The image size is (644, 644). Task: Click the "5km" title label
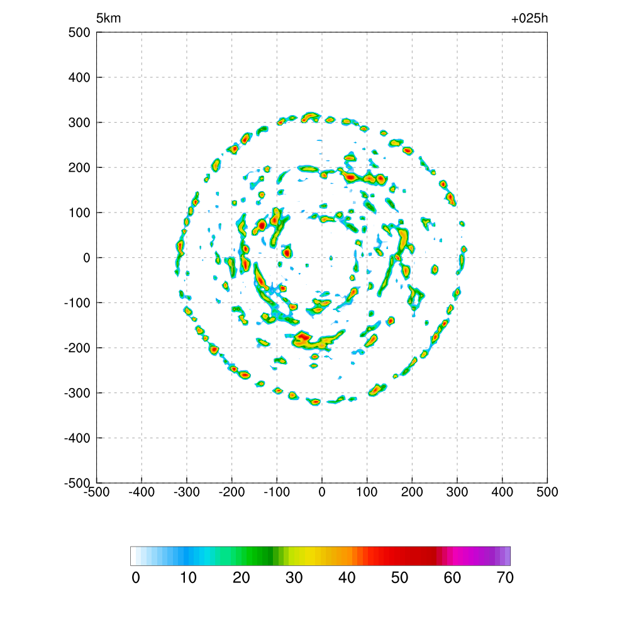[108, 18]
